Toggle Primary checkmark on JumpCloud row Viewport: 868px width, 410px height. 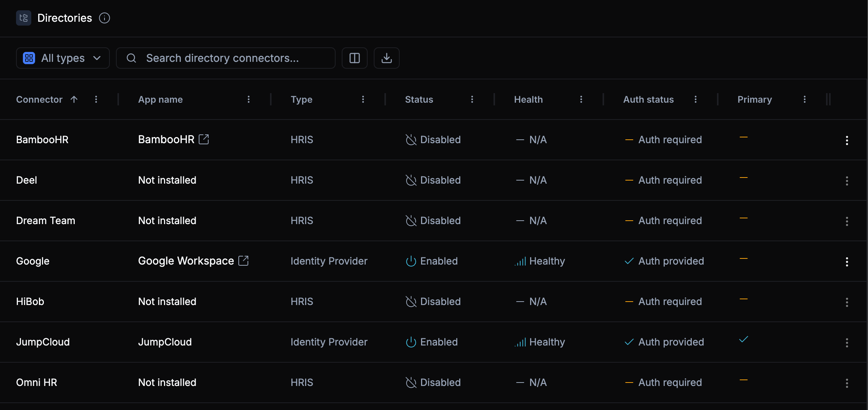(744, 339)
